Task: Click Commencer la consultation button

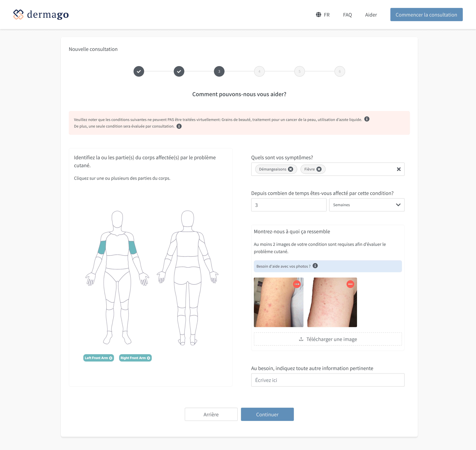Action: point(426,15)
